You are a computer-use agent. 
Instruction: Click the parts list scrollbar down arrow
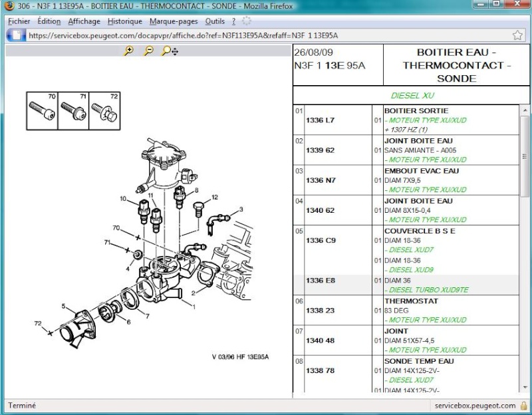(x=525, y=388)
